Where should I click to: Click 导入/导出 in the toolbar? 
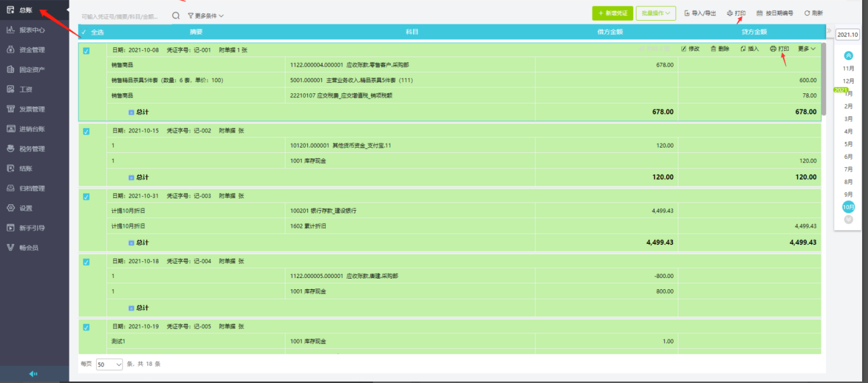click(x=700, y=13)
